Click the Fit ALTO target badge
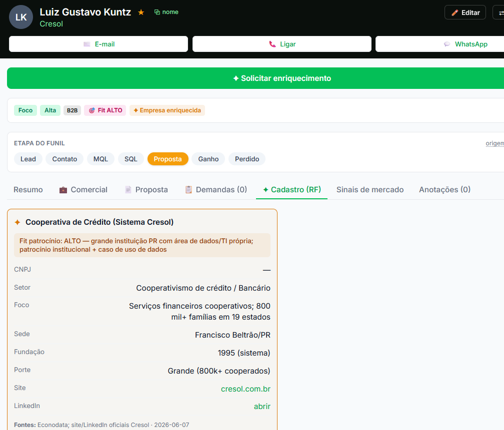Image resolution: width=504 pixels, height=430 pixels. (105, 110)
